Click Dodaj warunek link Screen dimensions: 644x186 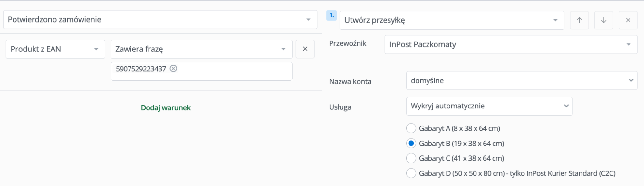point(166,108)
